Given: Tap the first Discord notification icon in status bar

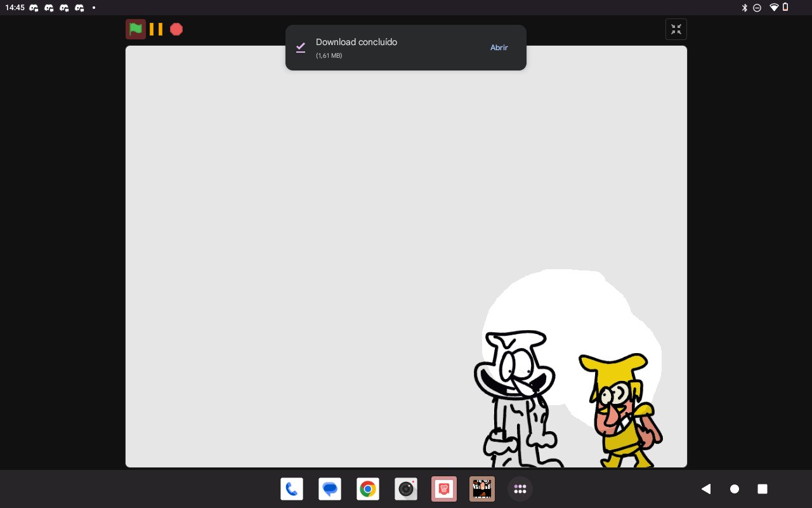Looking at the screenshot, I should (x=34, y=8).
